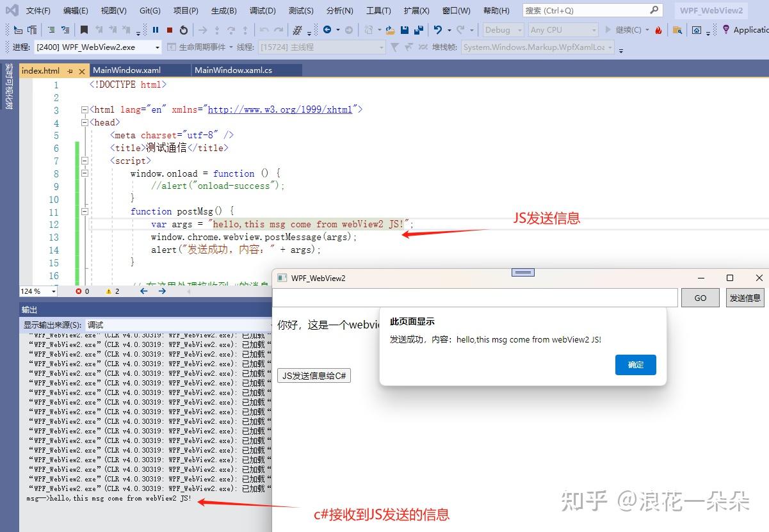The width and height of the screenshot is (769, 532).
Task: Apply Hot Reload flame icon
Action: tap(659, 29)
